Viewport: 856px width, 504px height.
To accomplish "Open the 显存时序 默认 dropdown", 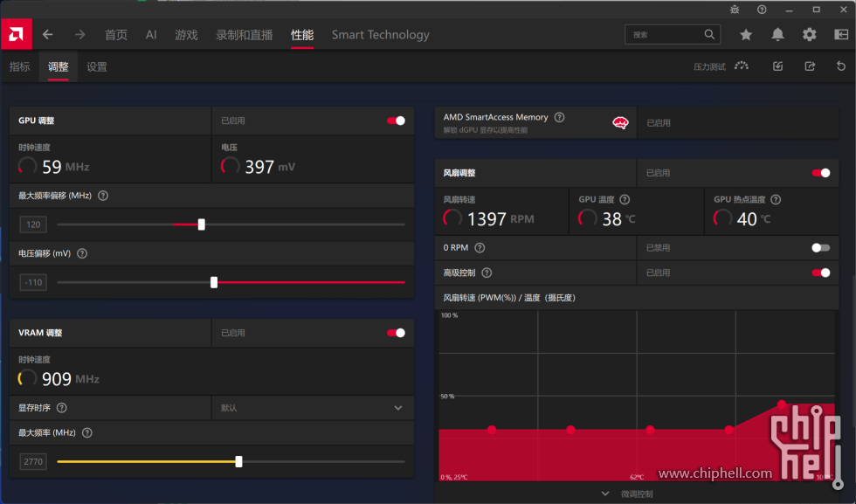I will click(x=313, y=408).
